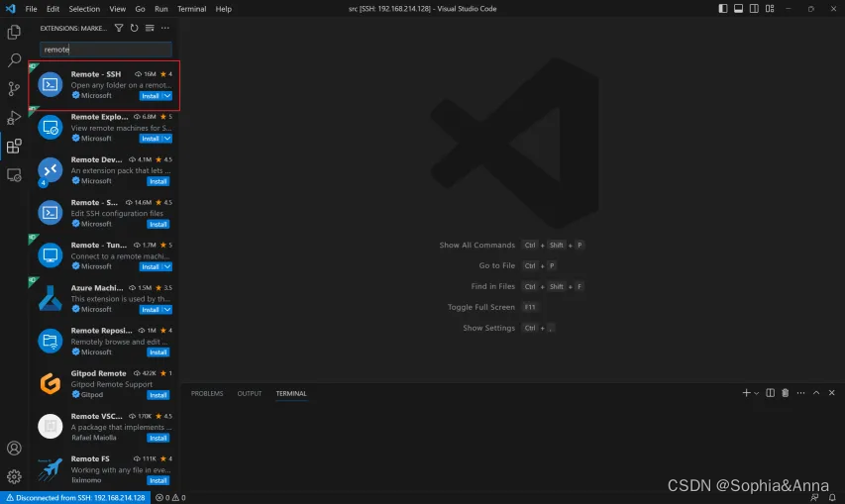Clear extensions search results icon
This screenshot has height=504, width=845.
pyautogui.click(x=150, y=28)
